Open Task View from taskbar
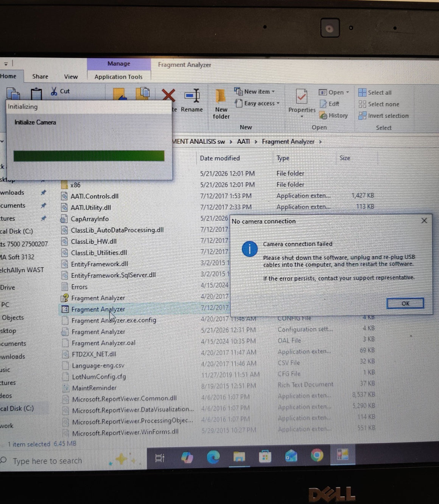The image size is (439, 504). (x=160, y=458)
